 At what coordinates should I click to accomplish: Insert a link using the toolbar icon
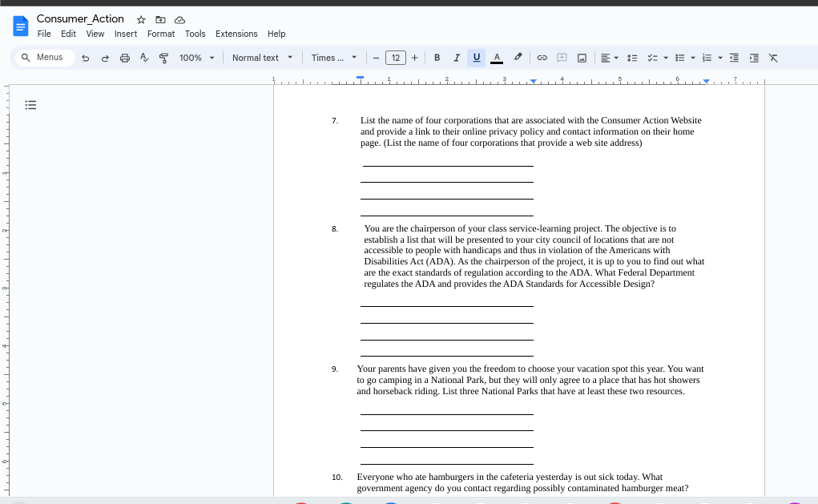pos(542,58)
